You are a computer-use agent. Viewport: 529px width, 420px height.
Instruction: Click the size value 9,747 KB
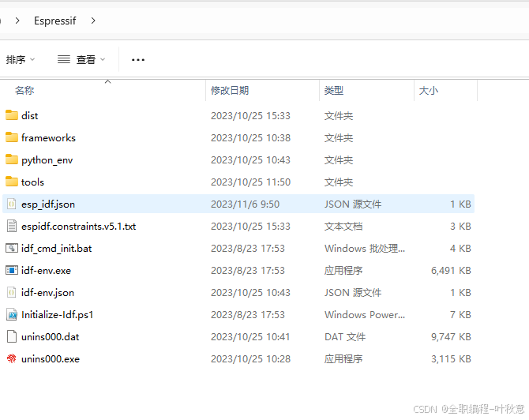point(451,337)
